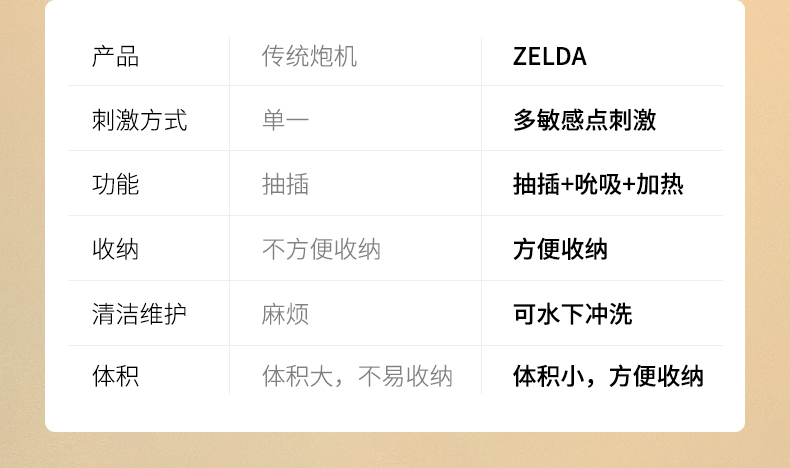The width and height of the screenshot is (790, 468).
Task: Click the bold 方便收纳 cell
Action: pos(560,249)
